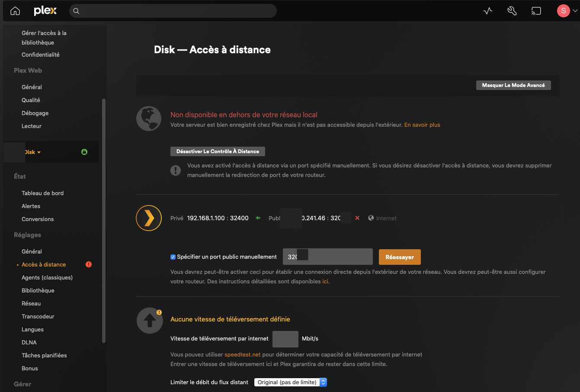Viewport: 580px width, 392px height.
Task: Open Réseau settings
Action: tap(31, 303)
